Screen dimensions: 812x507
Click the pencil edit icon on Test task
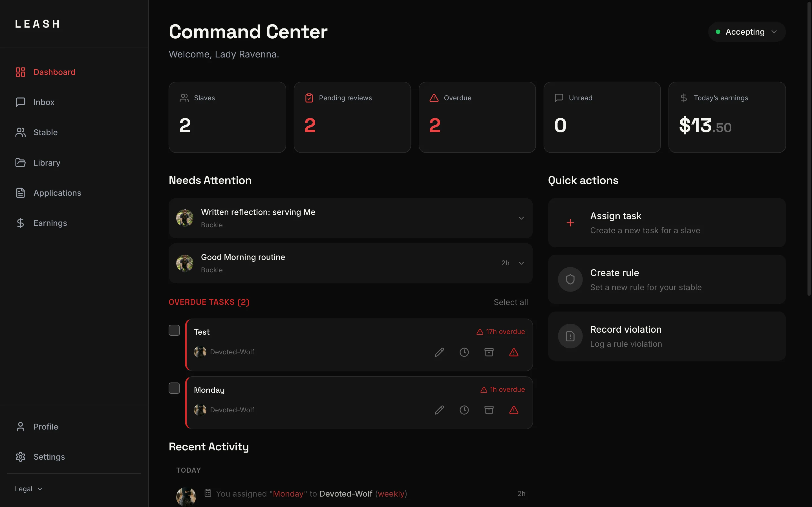coord(439,352)
